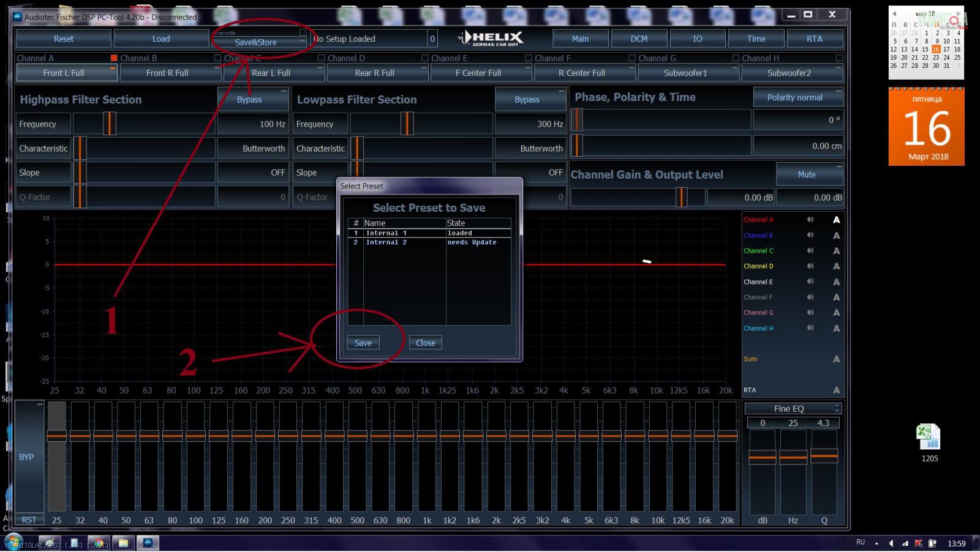Mute Channel G with its speaker icon
The height and width of the screenshot is (552, 980).
(810, 312)
